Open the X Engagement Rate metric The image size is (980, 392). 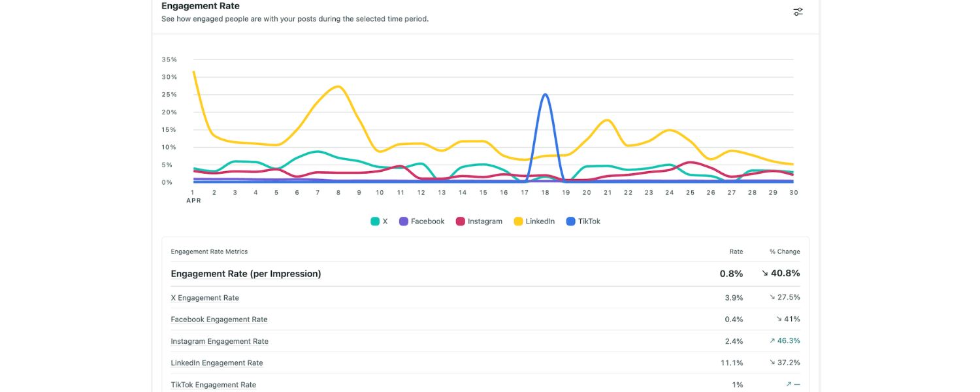tap(204, 298)
